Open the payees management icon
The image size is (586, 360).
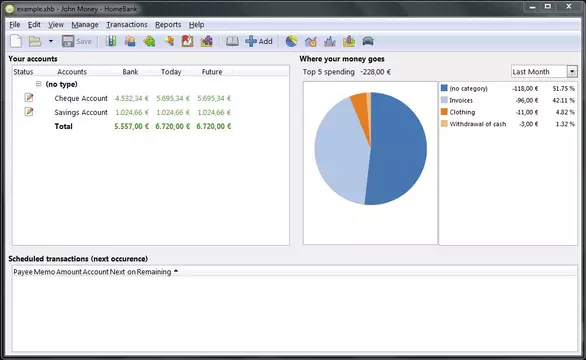pos(130,41)
